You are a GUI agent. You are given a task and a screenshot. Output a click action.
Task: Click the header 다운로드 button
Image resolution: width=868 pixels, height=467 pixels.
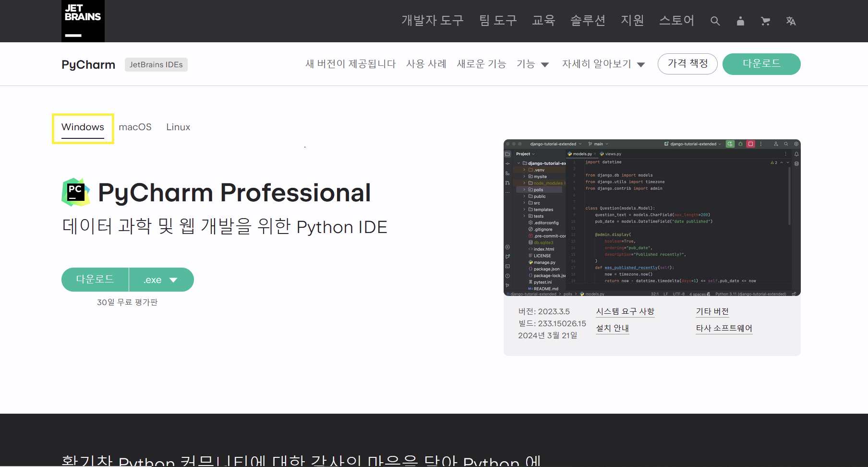pos(761,64)
